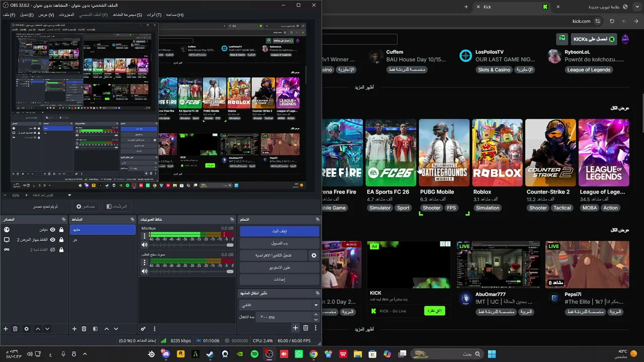Open transition properties three-dot menu

pyautogui.click(x=315, y=328)
